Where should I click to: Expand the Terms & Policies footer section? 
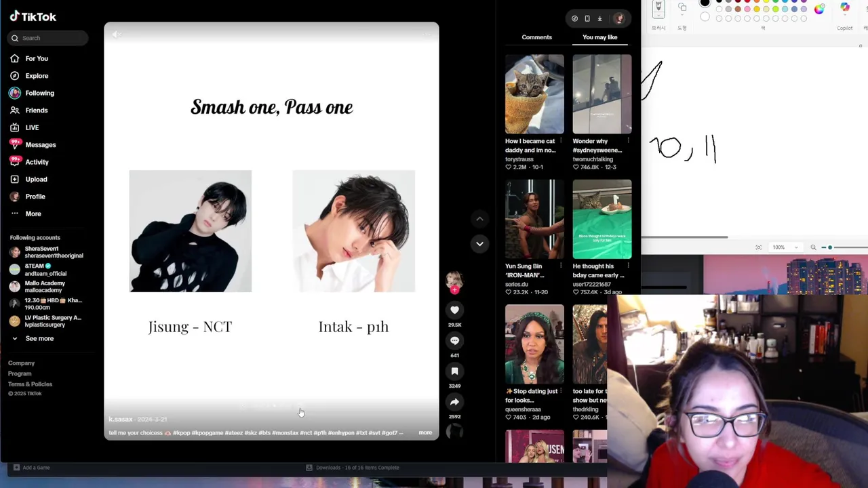click(x=30, y=384)
